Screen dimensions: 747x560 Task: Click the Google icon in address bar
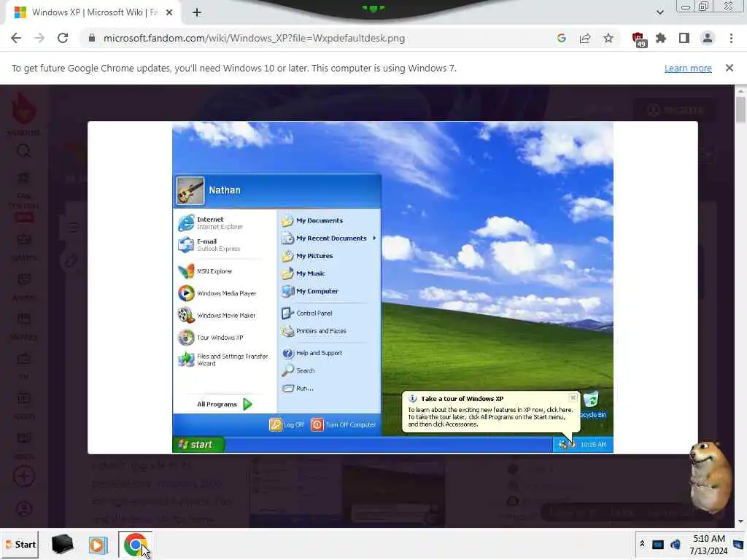coord(562,38)
